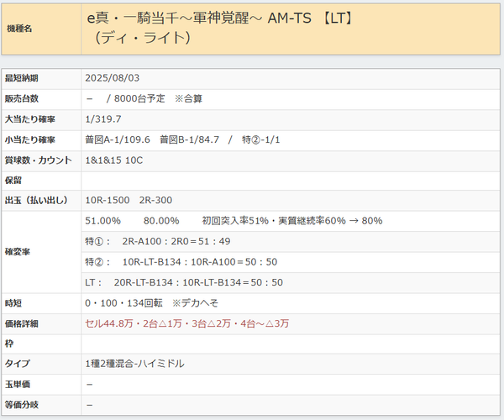Select the probability value '1/319.7'
This screenshot has width=504, height=420.
coord(103,119)
